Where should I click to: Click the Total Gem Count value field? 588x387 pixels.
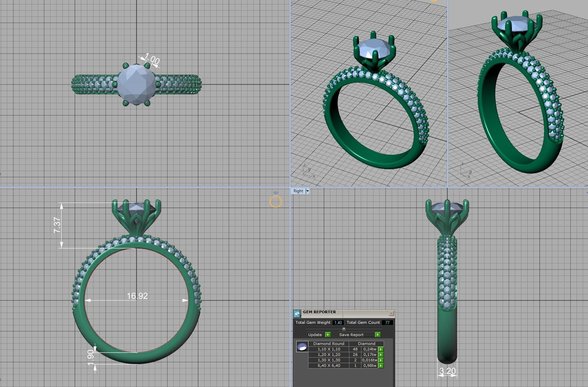(x=387, y=322)
